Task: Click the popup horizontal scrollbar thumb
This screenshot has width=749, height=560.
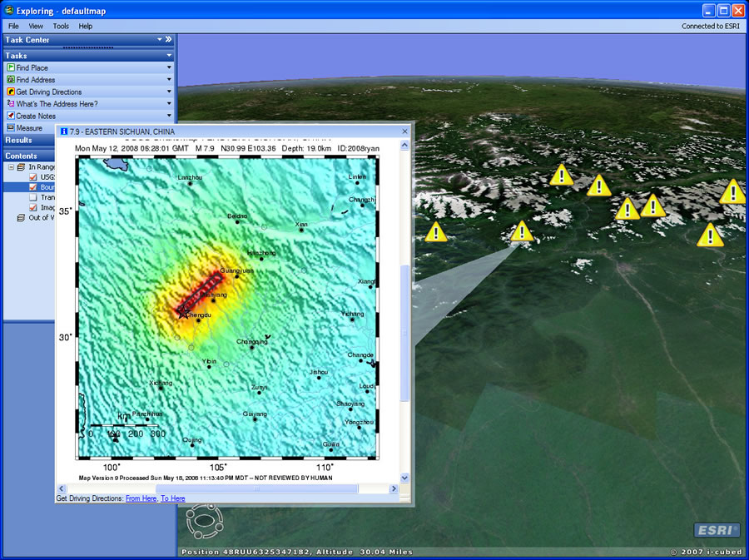Action: coord(256,488)
